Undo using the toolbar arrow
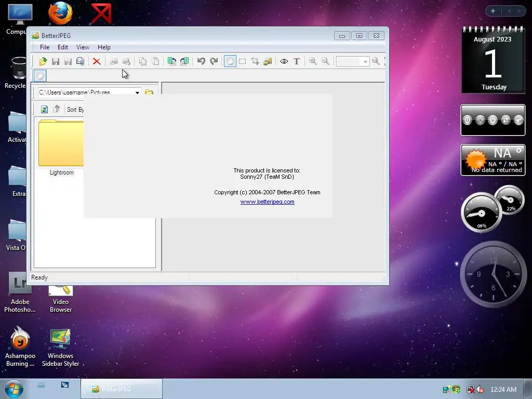The width and height of the screenshot is (532, 399). [201, 61]
